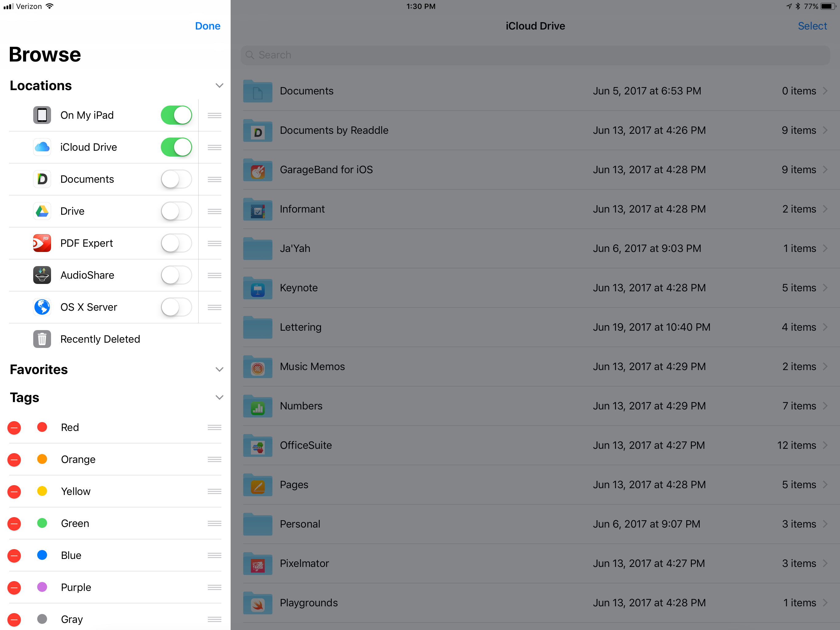Tap the Select button in iCloud Drive
The image size is (840, 630).
pyautogui.click(x=812, y=26)
